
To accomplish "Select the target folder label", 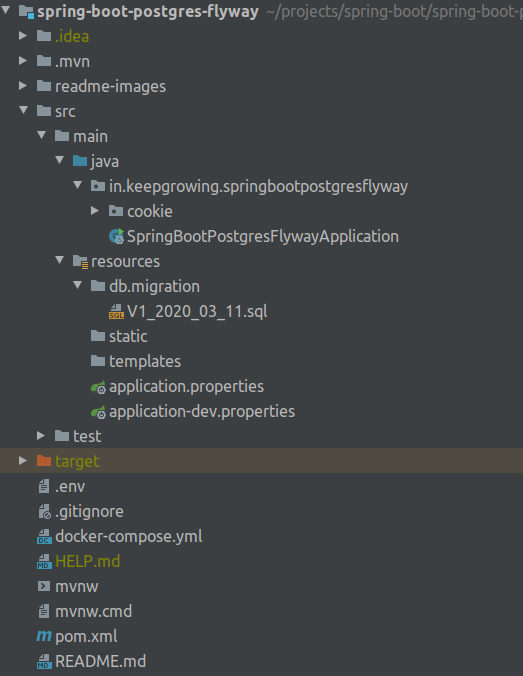I will pyautogui.click(x=77, y=462).
